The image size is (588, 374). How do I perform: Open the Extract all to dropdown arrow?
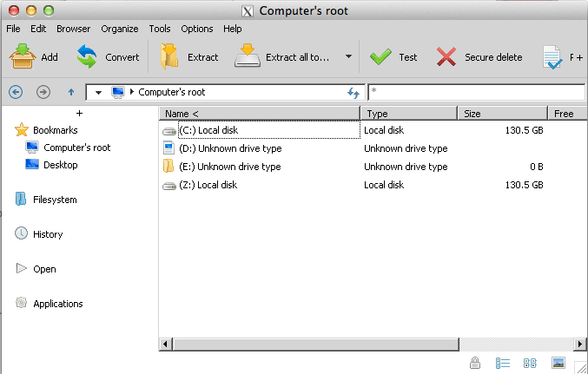coord(348,57)
